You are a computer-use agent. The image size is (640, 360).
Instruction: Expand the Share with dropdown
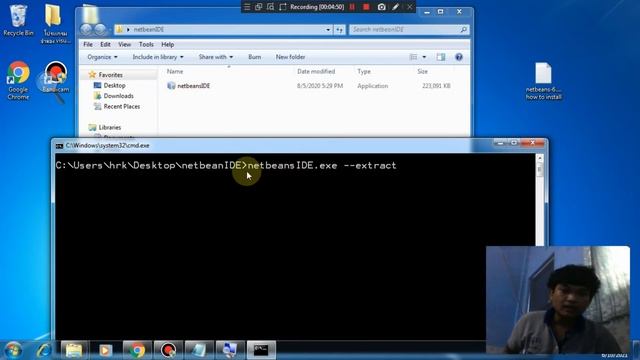[216, 57]
